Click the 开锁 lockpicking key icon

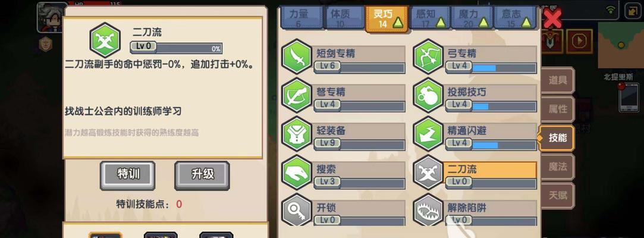coord(297,211)
